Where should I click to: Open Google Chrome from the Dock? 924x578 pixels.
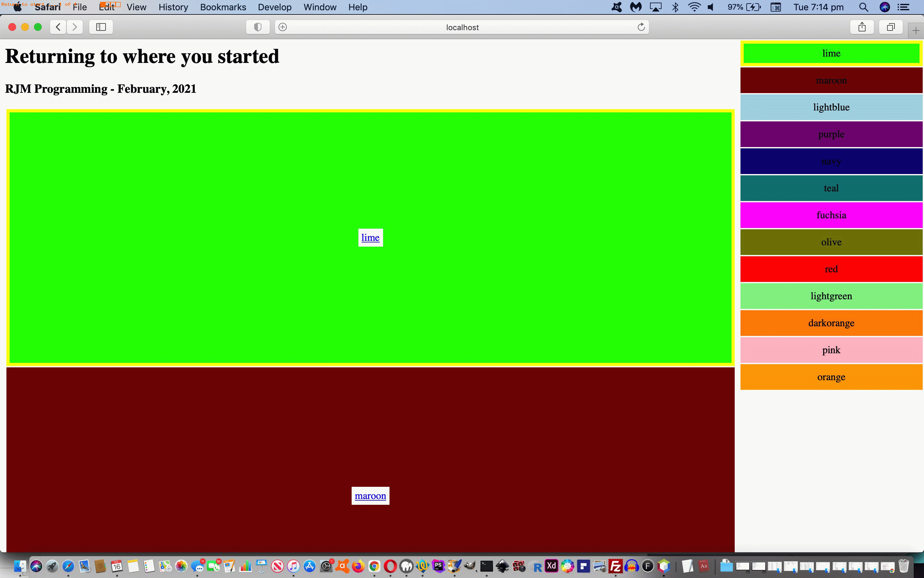coord(374,566)
